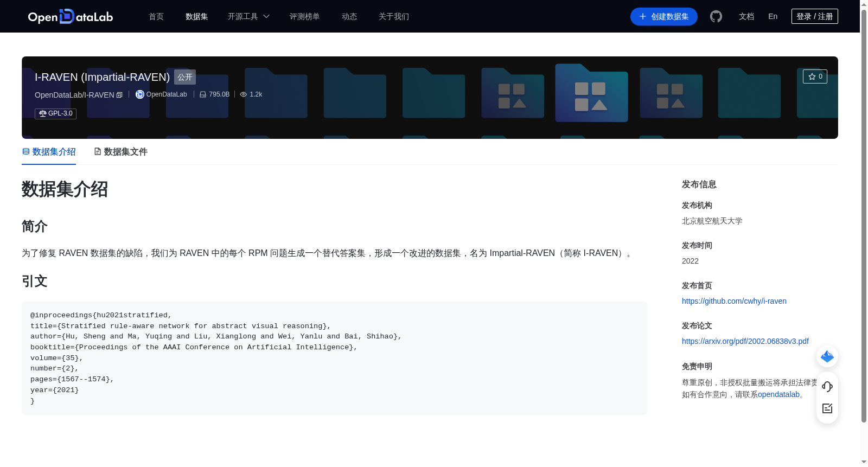Viewport: 868px width, 467px height.
Task: Open the GitHub icon link
Action: coord(716,16)
